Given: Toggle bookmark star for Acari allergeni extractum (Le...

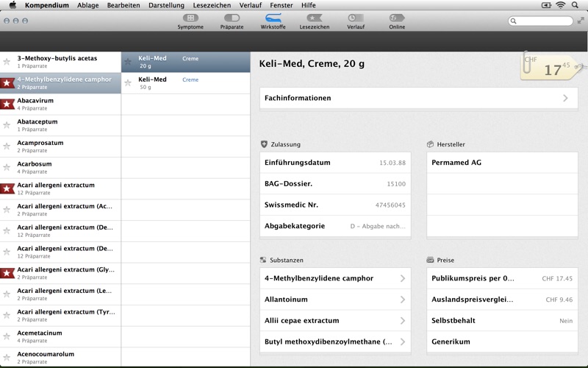Looking at the screenshot, I should [7, 294].
